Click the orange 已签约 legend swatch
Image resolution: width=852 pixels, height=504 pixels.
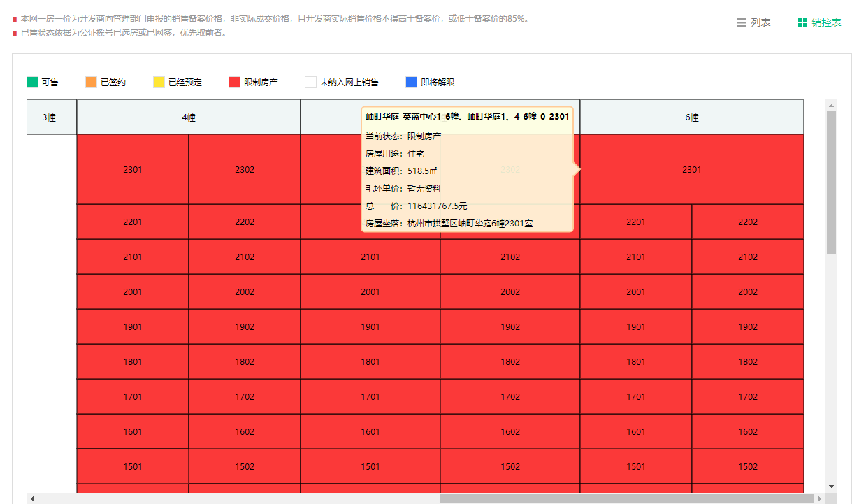(x=91, y=82)
